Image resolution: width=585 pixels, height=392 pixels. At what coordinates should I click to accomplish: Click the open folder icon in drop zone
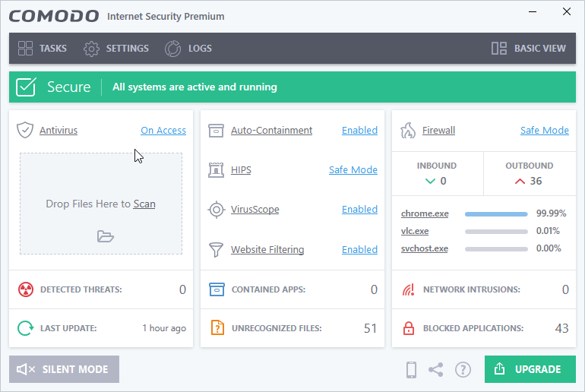(105, 236)
